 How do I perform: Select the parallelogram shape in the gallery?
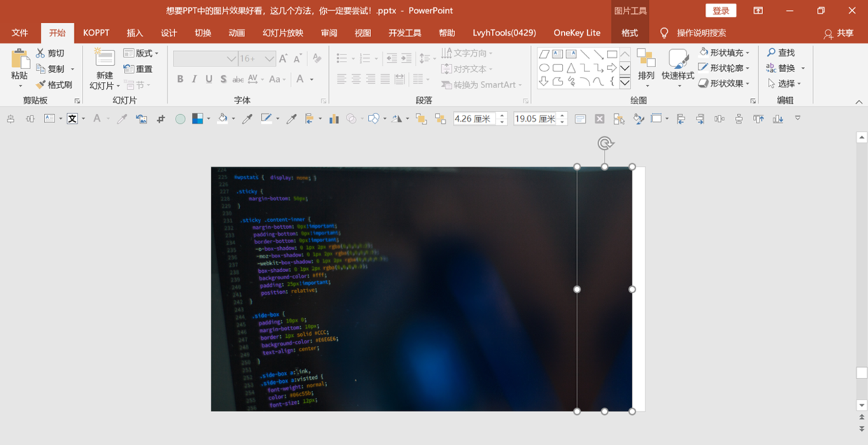544,54
